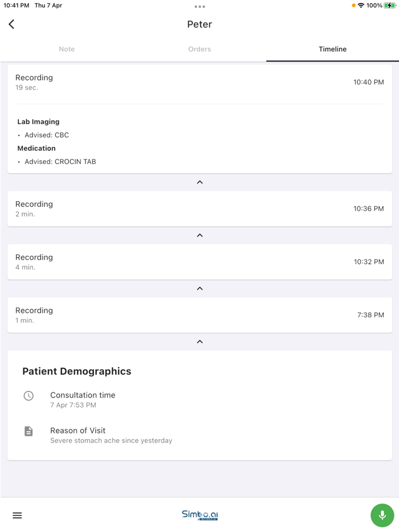
Task: Tap the three-dot multitasking indicator
Action: pyautogui.click(x=199, y=7)
